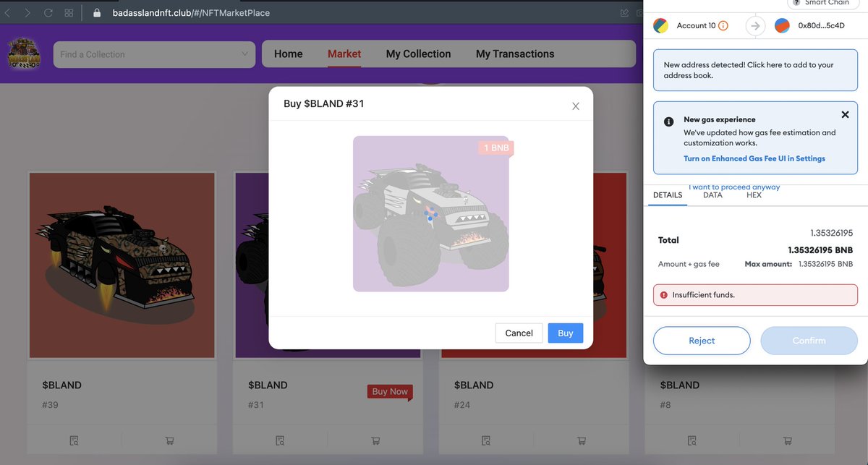The image size is (868, 465).
Task: Click the padlock site security icon
Action: 97,12
